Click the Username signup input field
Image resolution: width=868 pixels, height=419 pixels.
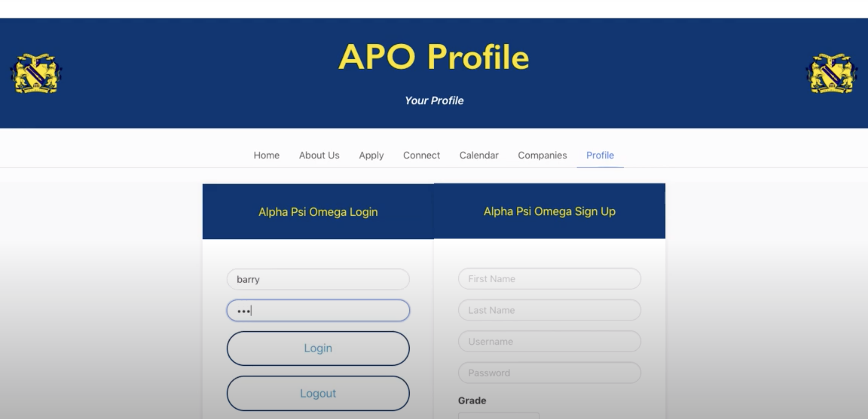[549, 340]
